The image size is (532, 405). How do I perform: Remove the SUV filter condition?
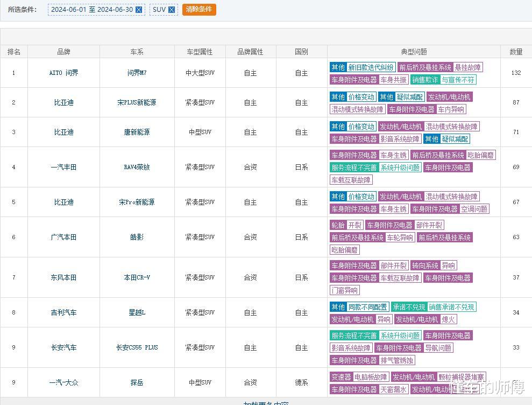[x=172, y=10]
